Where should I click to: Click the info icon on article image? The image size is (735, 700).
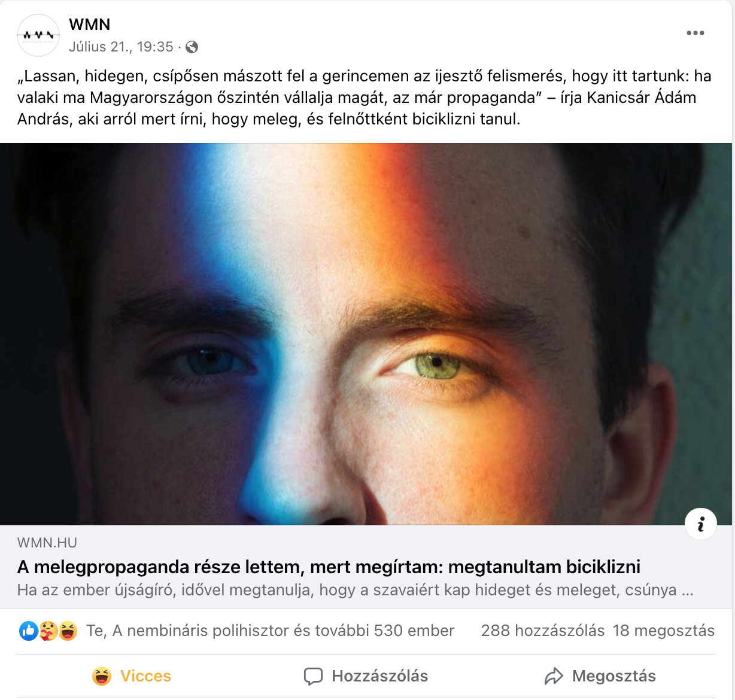pos(700,524)
